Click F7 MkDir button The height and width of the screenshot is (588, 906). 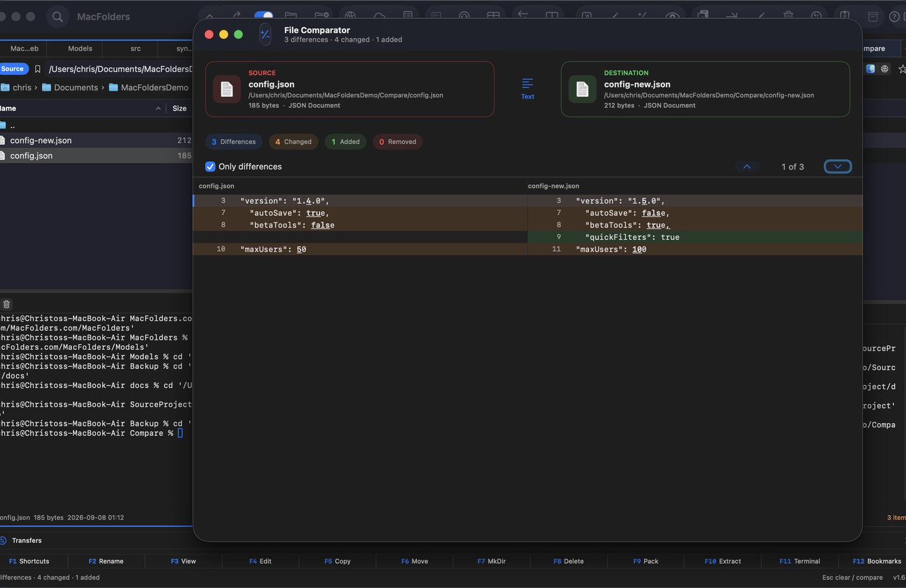(x=491, y=561)
